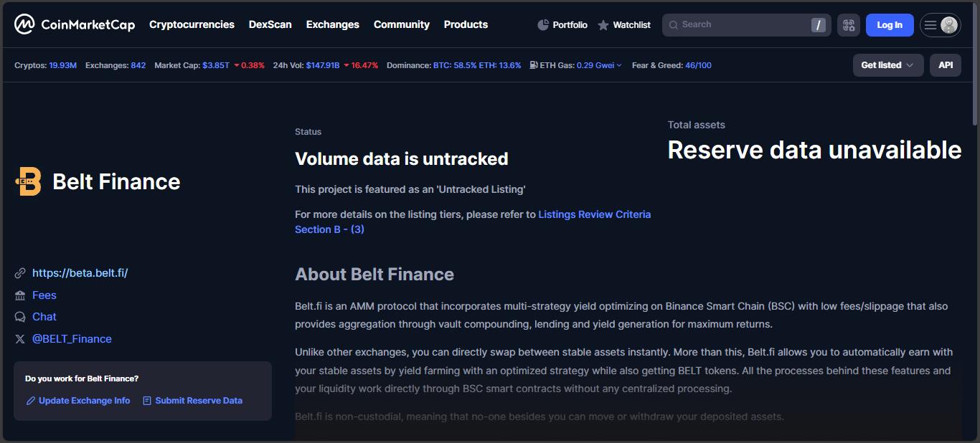Click the Watchlist star icon

click(x=603, y=25)
